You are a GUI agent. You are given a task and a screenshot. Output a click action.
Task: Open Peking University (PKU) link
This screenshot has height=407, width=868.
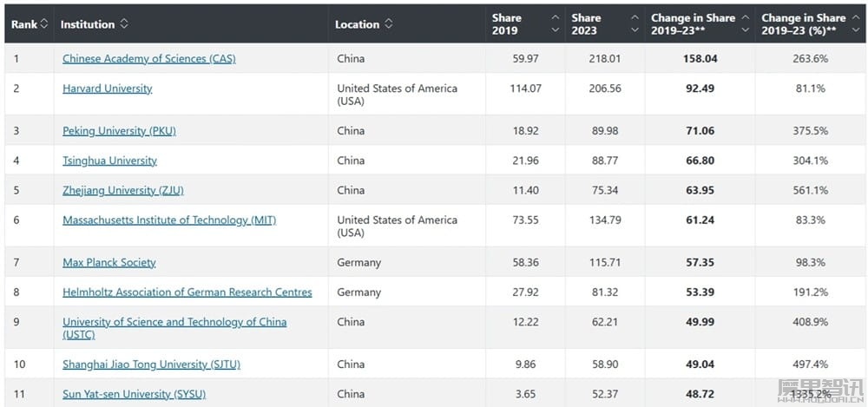click(119, 131)
